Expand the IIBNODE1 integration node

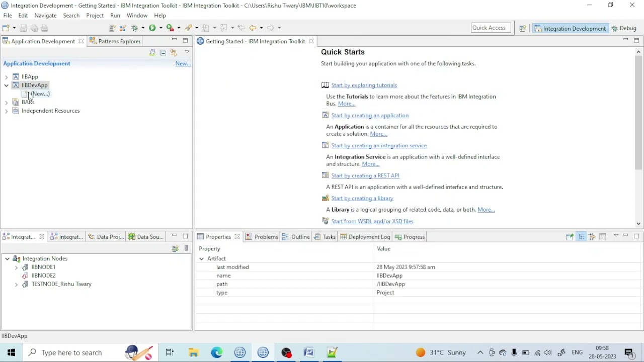click(16, 267)
